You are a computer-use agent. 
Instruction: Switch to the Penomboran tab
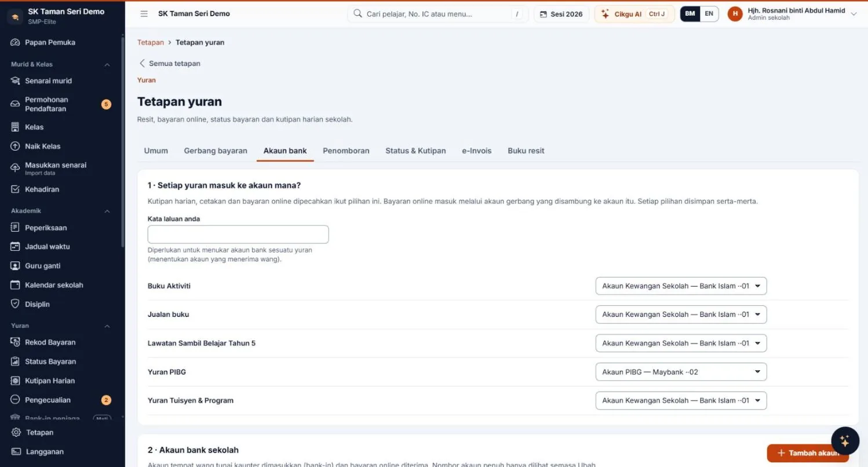(x=346, y=151)
